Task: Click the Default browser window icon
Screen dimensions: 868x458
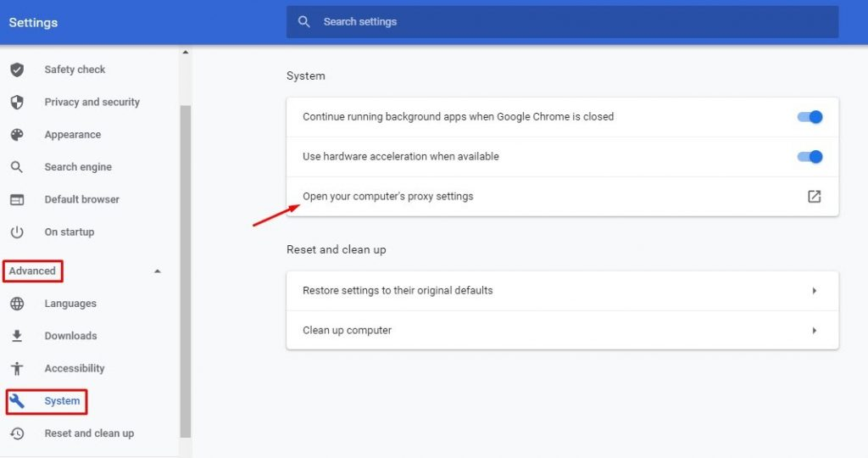Action: 17,199
